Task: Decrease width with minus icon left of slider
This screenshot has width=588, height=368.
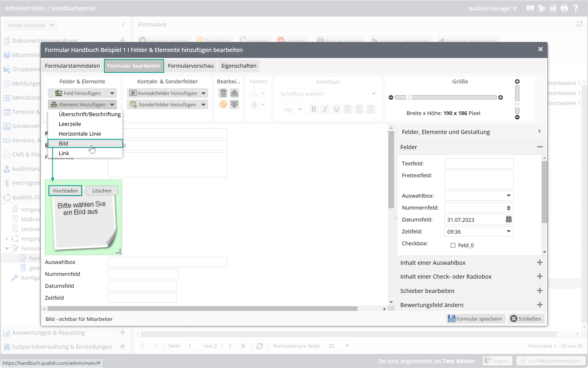Action: point(391,97)
